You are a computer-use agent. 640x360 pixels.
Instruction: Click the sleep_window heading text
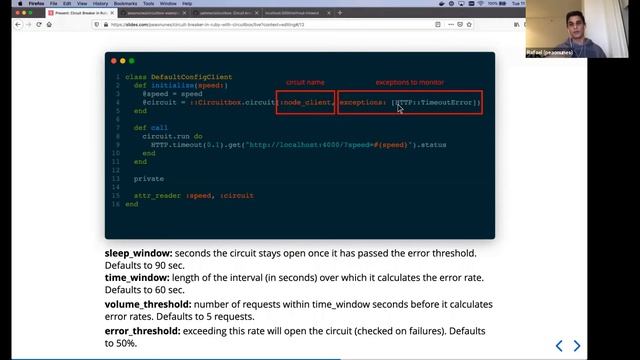138,253
